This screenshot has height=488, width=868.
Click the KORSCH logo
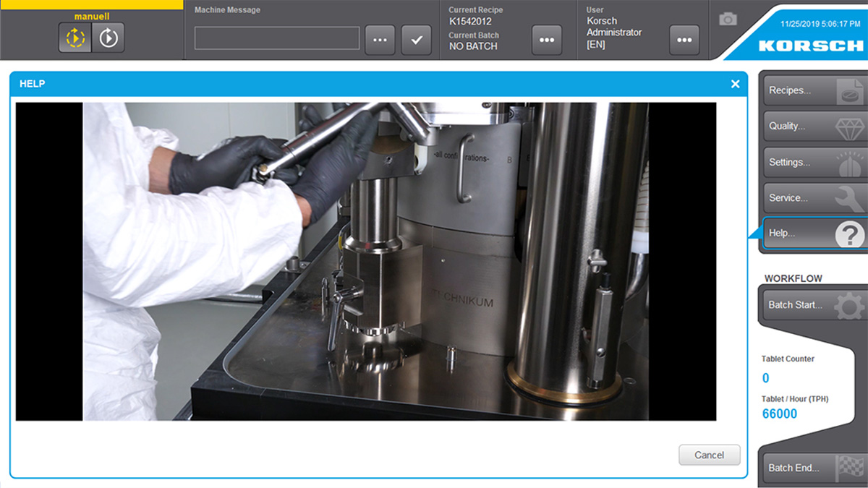810,45
